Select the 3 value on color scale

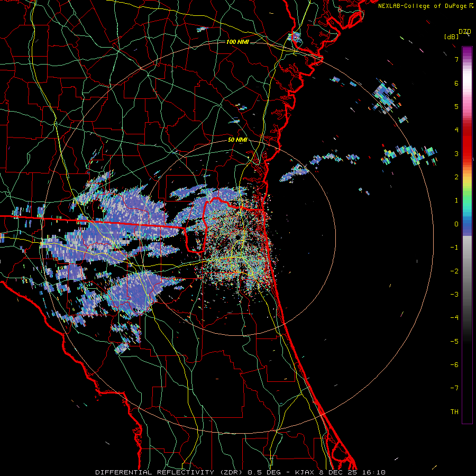point(456,153)
